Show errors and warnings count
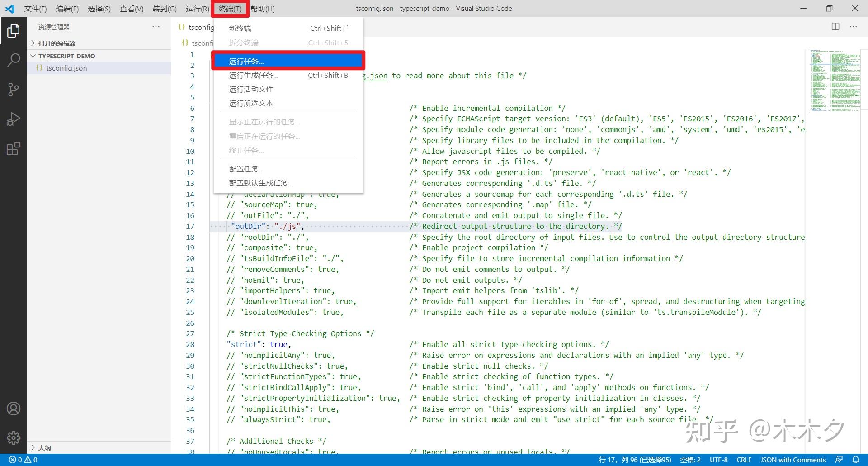The height and width of the screenshot is (466, 868). (x=23, y=460)
